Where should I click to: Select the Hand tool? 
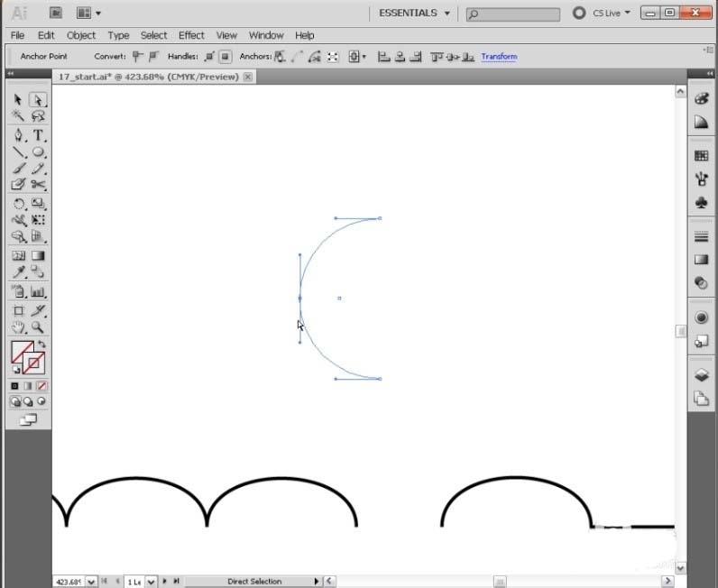point(18,327)
